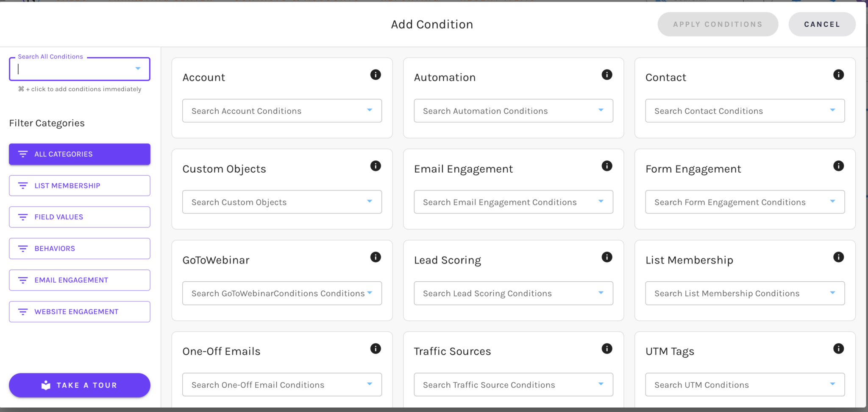The image size is (868, 412).
Task: Click the Email Engagement info icon
Action: pos(607,166)
